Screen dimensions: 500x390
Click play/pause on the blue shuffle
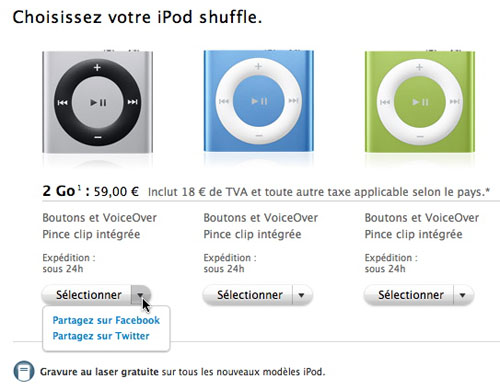[259, 101]
